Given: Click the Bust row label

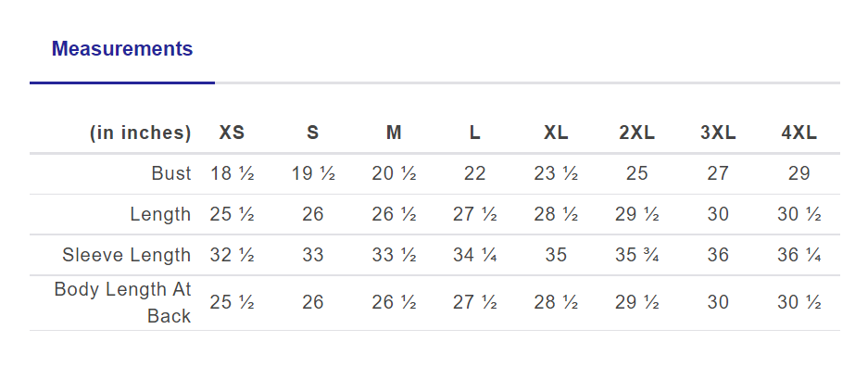Looking at the screenshot, I should (x=171, y=173).
